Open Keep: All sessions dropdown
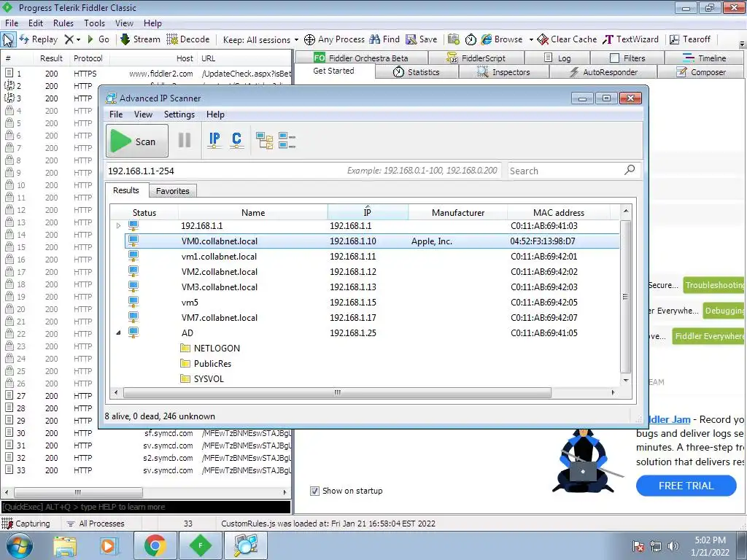747x560 pixels. [260, 39]
